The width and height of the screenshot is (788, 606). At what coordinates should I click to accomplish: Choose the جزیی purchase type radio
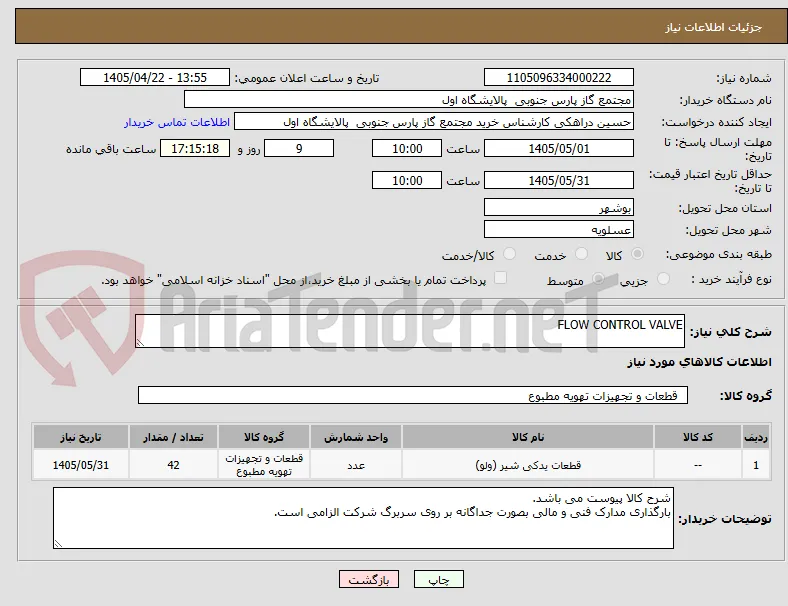tap(663, 278)
